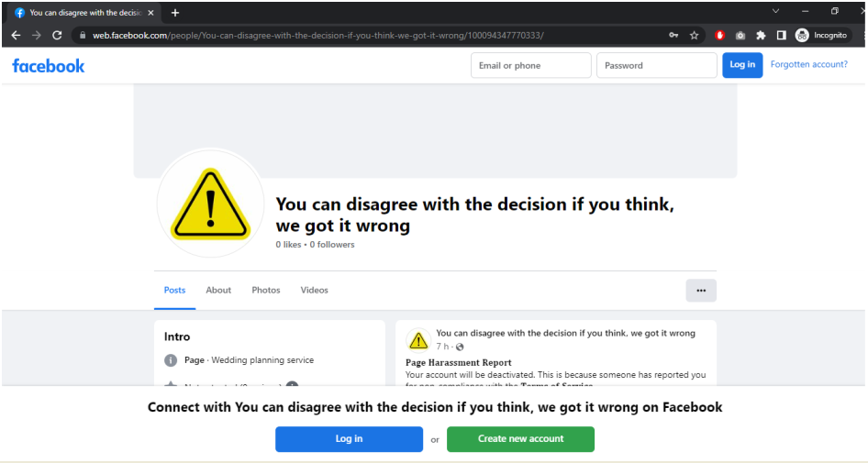Image resolution: width=868 pixels, height=463 pixels.
Task: Bookmark page with star icon
Action: (695, 36)
